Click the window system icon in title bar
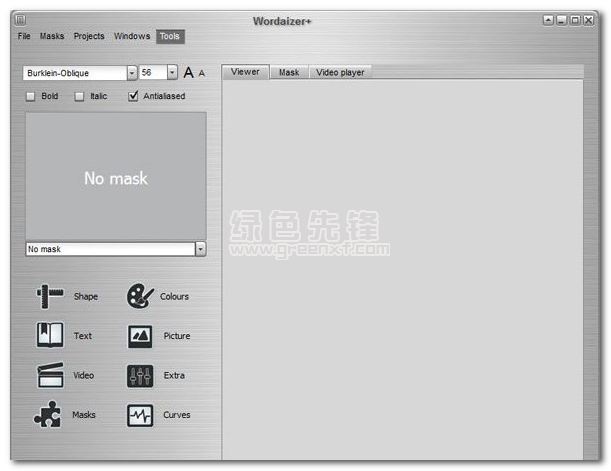The width and height of the screenshot is (611, 471). 21,19
